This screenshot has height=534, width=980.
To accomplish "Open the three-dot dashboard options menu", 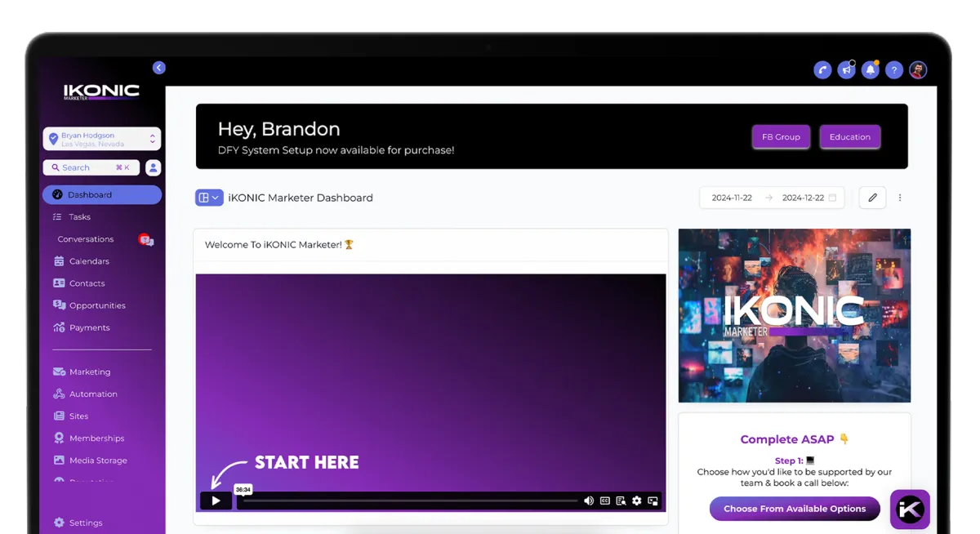I will (900, 198).
